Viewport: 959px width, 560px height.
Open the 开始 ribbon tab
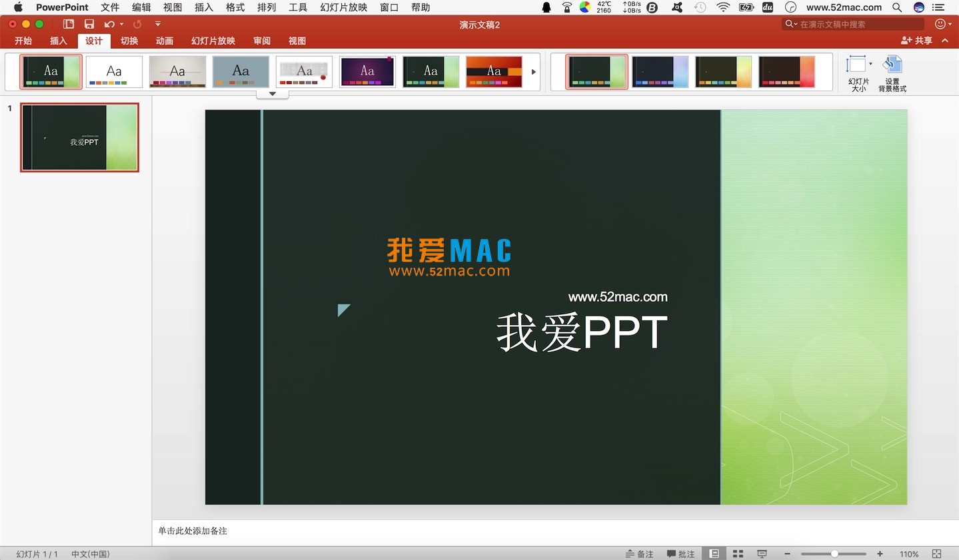(23, 41)
